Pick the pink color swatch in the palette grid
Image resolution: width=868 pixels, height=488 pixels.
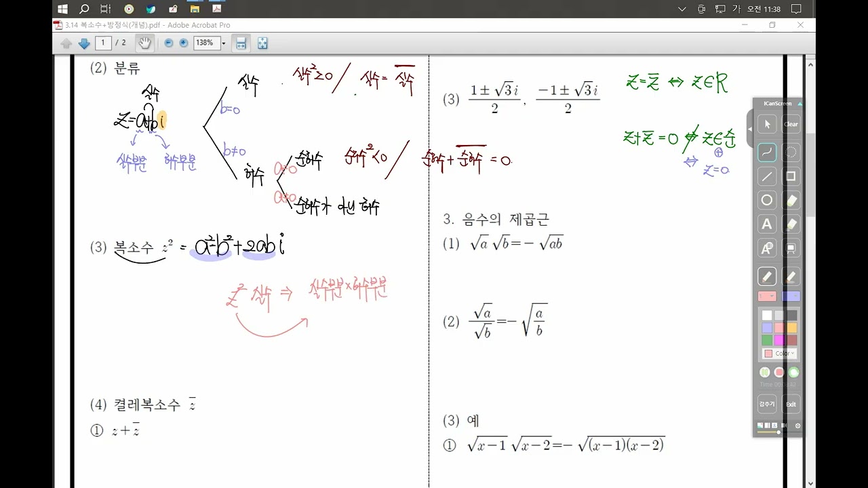point(779,327)
